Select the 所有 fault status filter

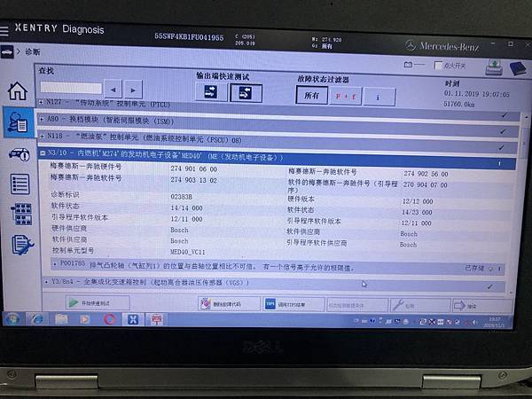tap(312, 96)
